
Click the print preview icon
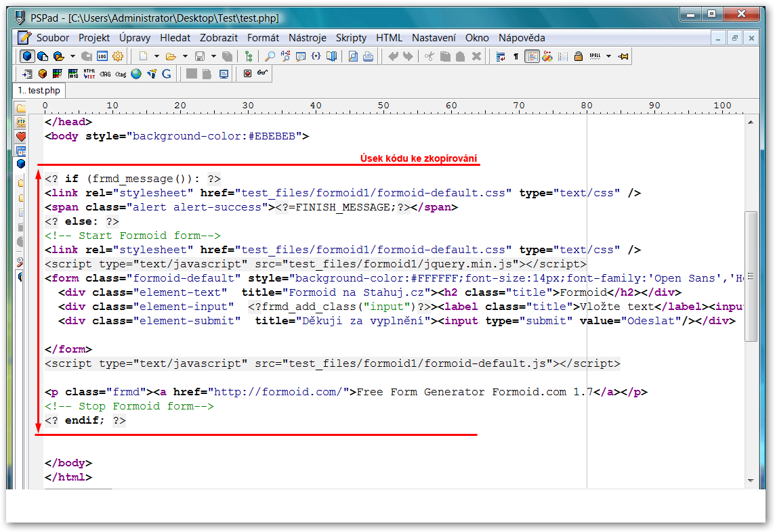tap(353, 56)
